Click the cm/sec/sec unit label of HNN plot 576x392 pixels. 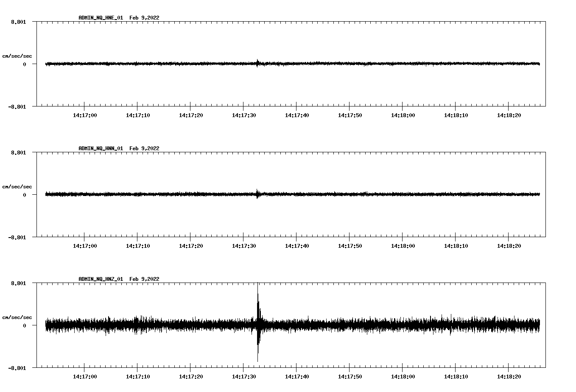[17, 187]
